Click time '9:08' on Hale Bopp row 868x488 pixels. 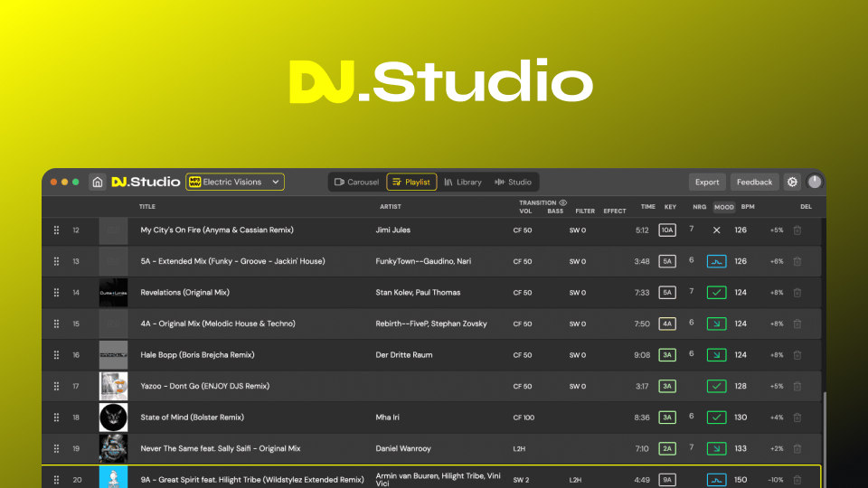tap(642, 355)
